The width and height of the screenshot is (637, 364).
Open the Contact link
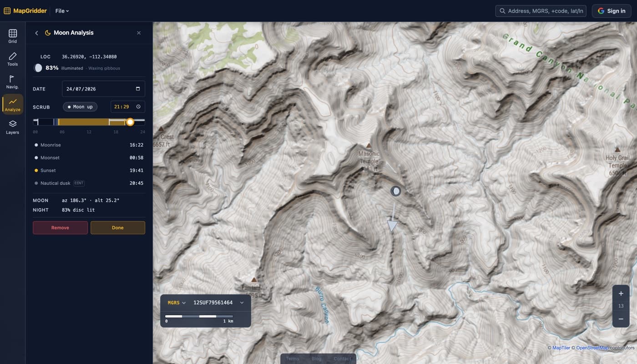click(342, 359)
